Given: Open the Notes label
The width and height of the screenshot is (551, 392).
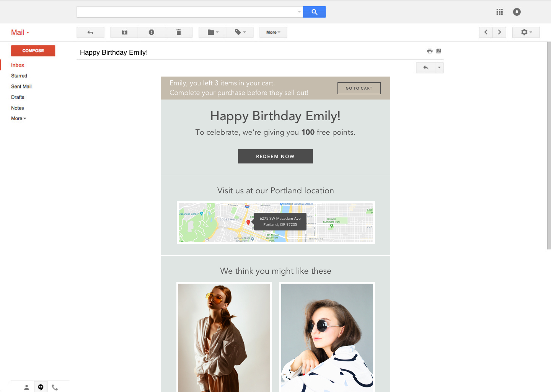Looking at the screenshot, I should 18,108.
